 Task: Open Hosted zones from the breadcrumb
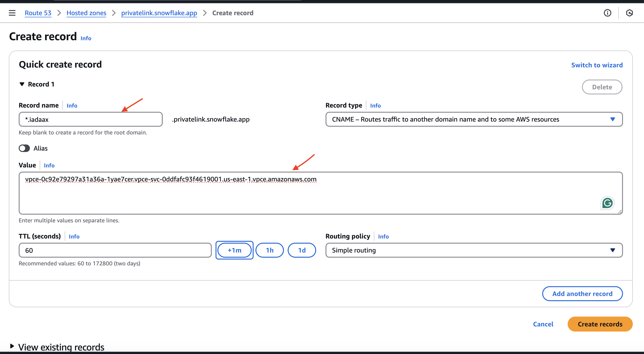pos(86,13)
